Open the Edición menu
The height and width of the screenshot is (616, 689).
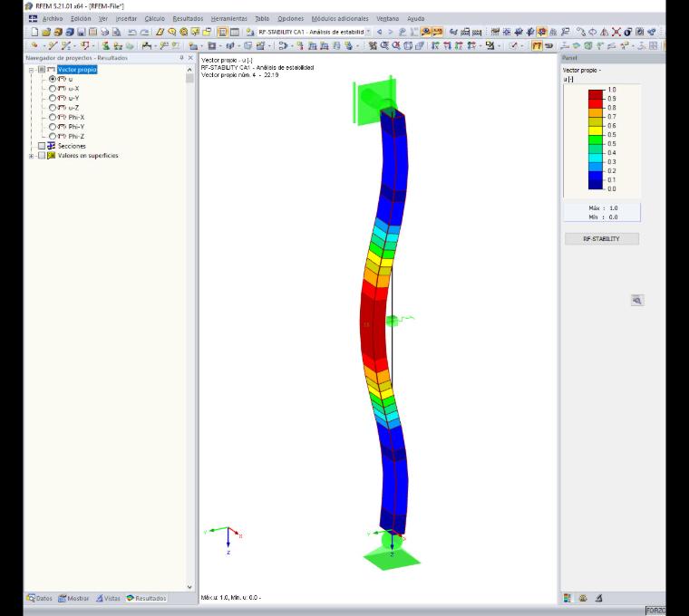(81, 18)
